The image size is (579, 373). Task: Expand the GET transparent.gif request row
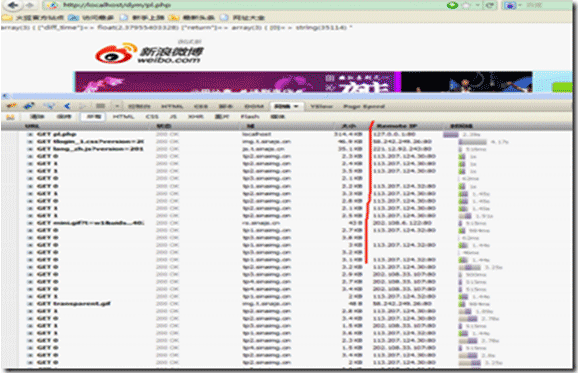click(30, 304)
